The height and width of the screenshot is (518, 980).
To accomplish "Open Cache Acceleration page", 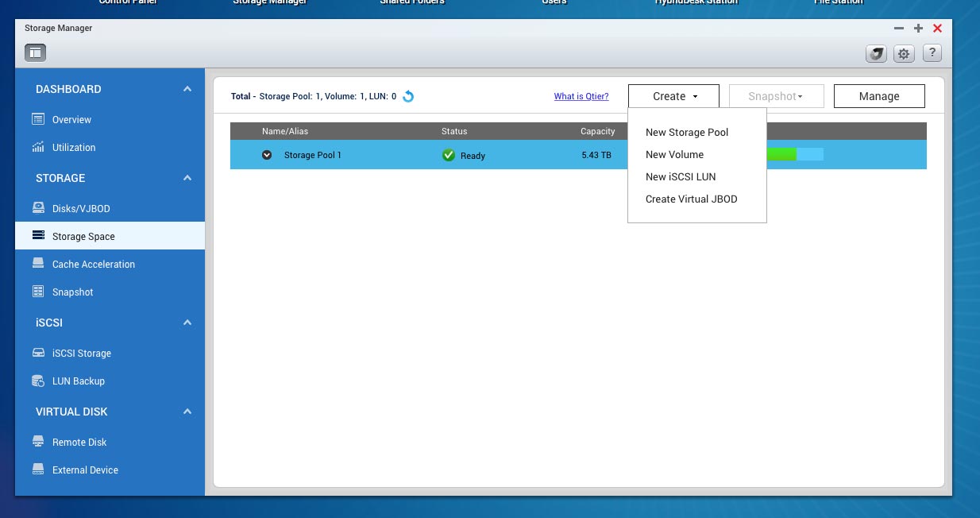I will (x=94, y=265).
